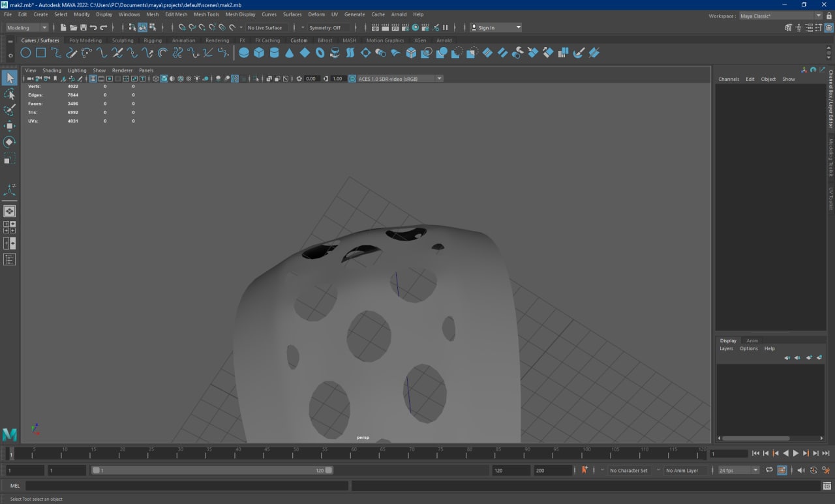835x504 pixels.
Task: Open the Layers menu in Layer Editor
Action: (726, 348)
